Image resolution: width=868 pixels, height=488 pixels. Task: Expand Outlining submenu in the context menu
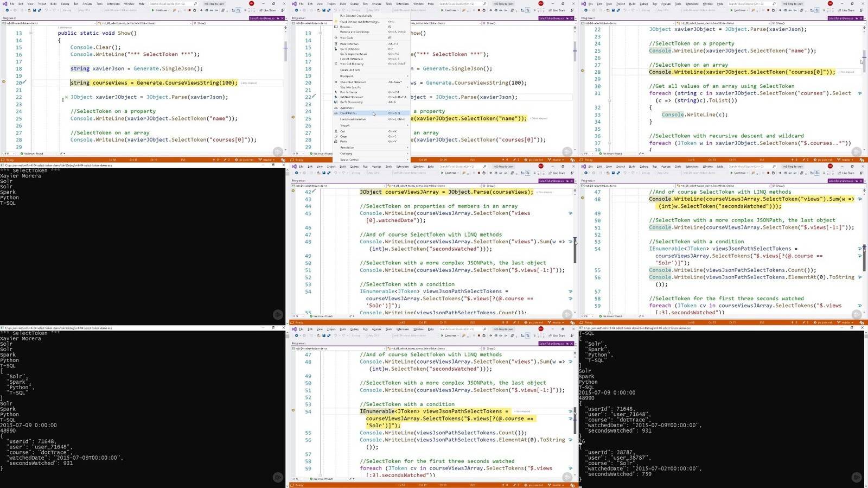[372, 154]
